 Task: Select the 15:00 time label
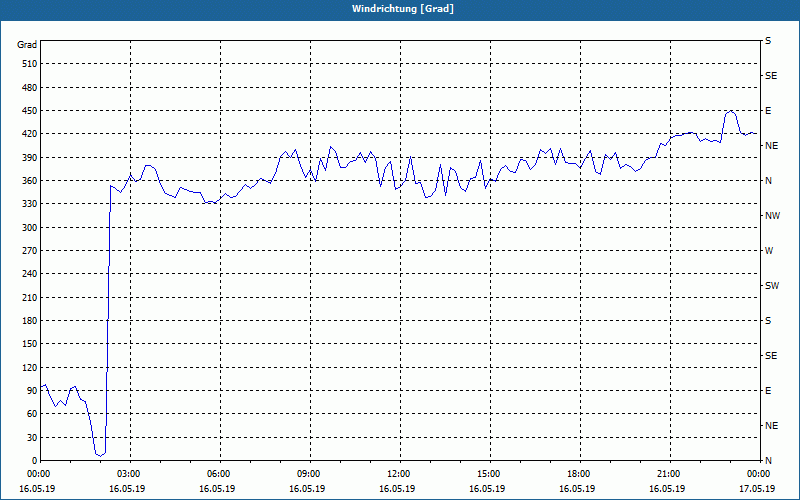487,474
